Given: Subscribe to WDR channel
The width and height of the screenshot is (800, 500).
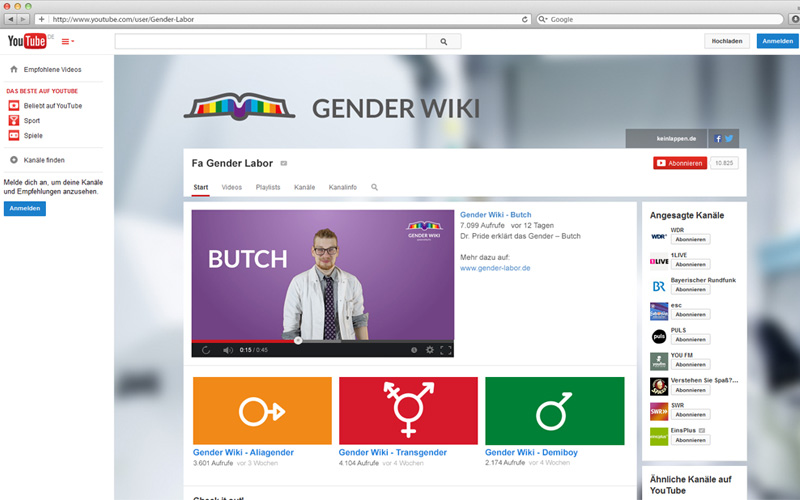Looking at the screenshot, I should 690,239.
